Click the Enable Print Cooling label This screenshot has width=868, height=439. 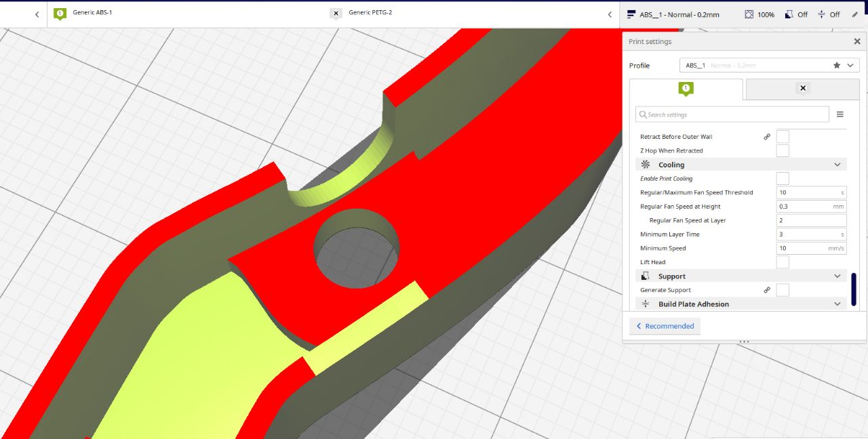[667, 179]
